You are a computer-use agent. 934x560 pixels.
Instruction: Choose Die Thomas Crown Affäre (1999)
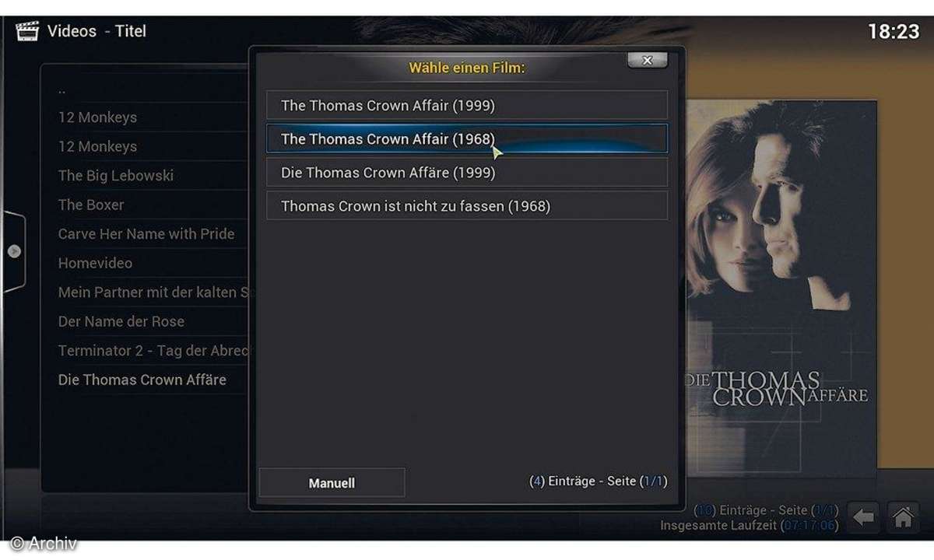pyautogui.click(x=467, y=173)
